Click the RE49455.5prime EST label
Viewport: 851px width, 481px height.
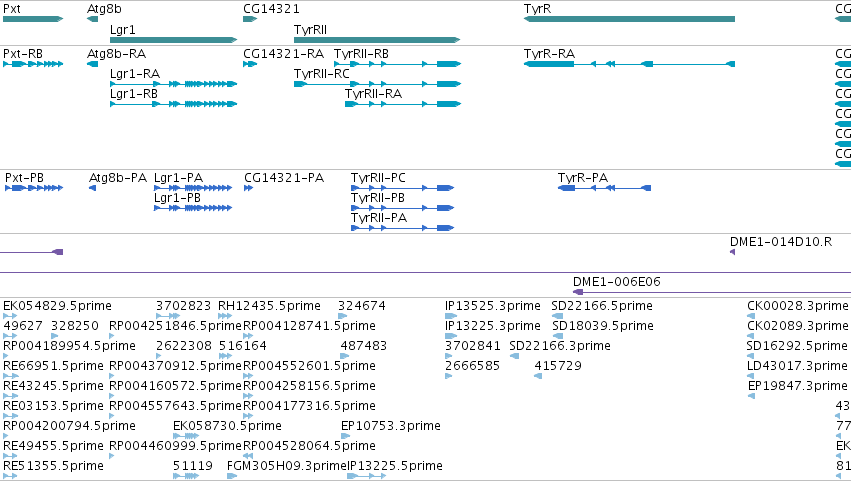(x=53, y=447)
